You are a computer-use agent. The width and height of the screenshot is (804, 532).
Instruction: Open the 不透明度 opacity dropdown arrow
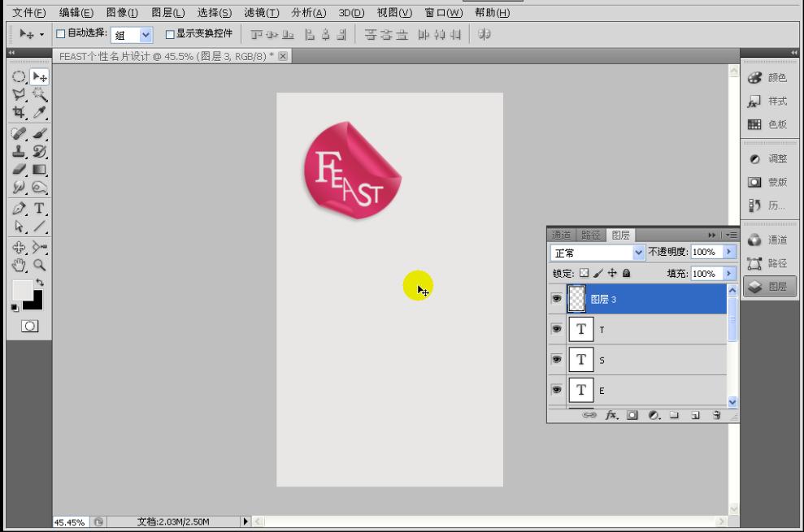(729, 252)
